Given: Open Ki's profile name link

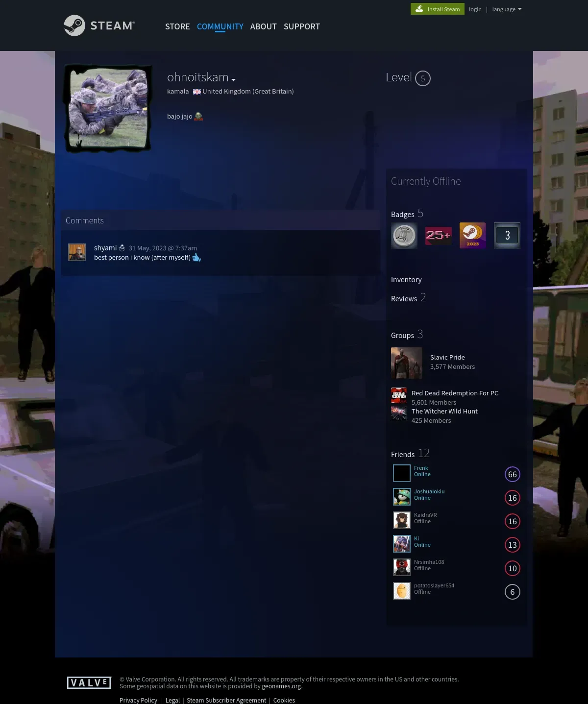Looking at the screenshot, I should point(416,538).
